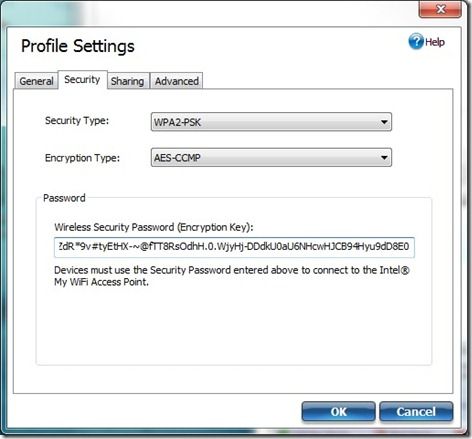Image resolution: width=472 pixels, height=439 pixels.
Task: Click the Security Type label
Action: coord(77,121)
